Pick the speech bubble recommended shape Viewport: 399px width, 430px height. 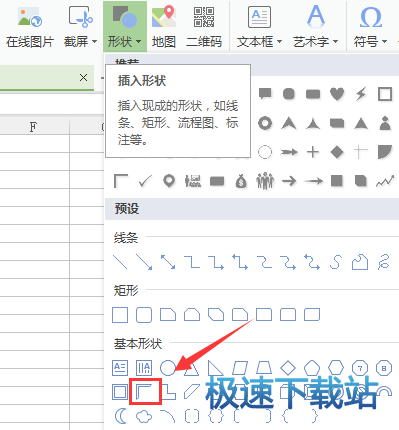(265, 94)
